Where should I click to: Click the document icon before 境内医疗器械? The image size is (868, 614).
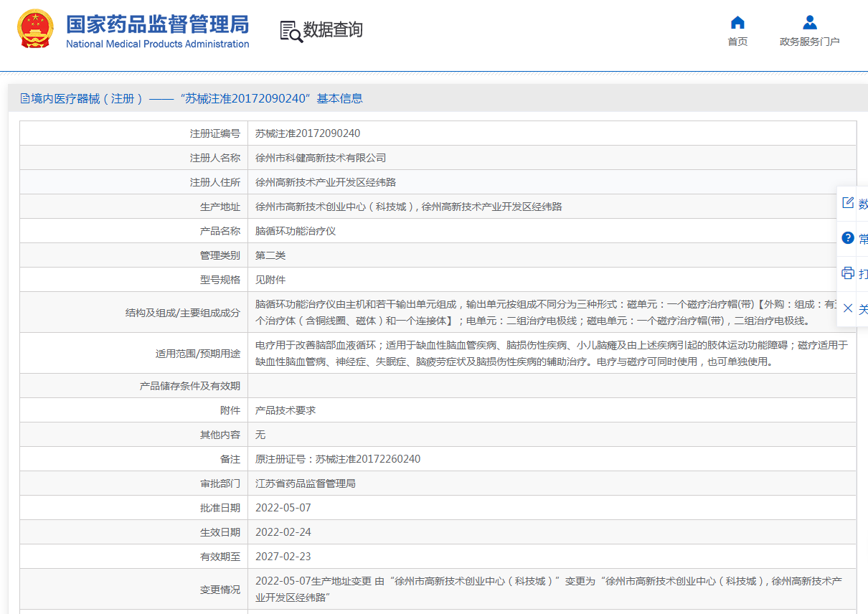click(x=25, y=98)
